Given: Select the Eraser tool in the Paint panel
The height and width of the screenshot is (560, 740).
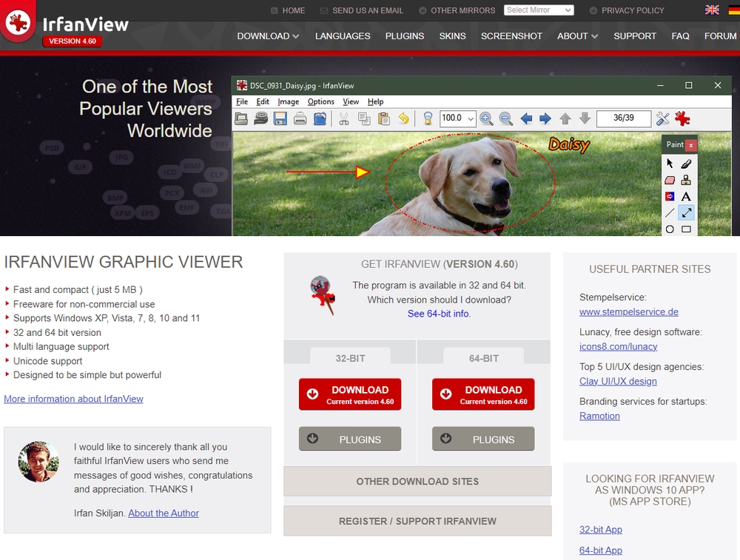Looking at the screenshot, I should [670, 180].
